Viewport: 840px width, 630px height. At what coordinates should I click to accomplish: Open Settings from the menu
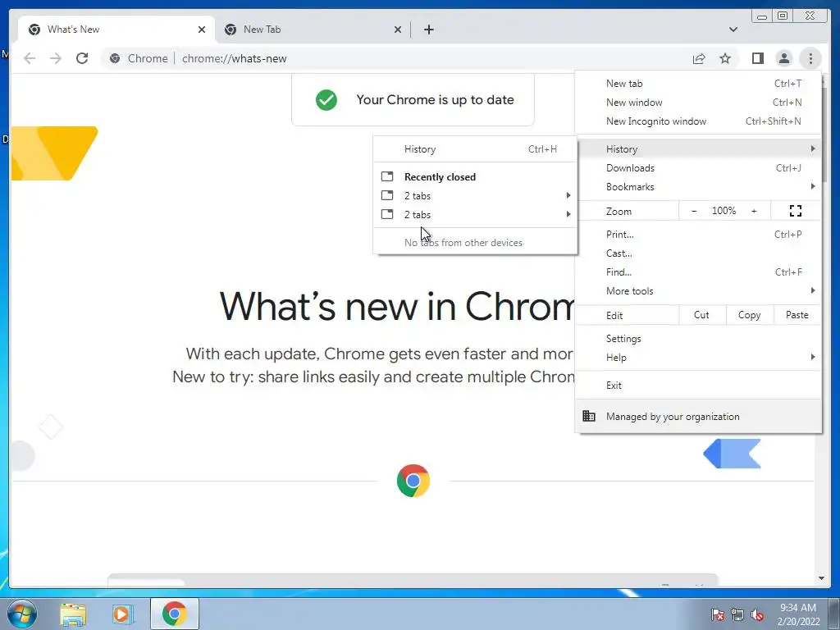tap(699, 339)
